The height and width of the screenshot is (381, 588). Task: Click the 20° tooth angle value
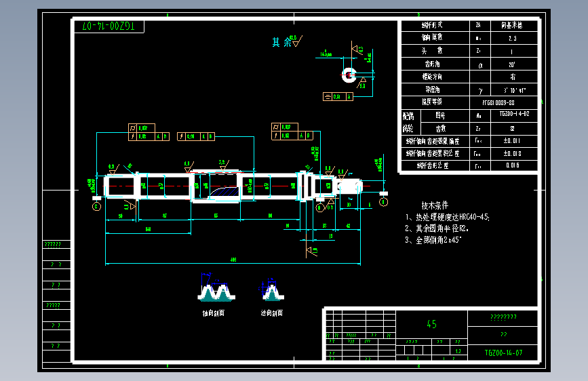(x=512, y=64)
